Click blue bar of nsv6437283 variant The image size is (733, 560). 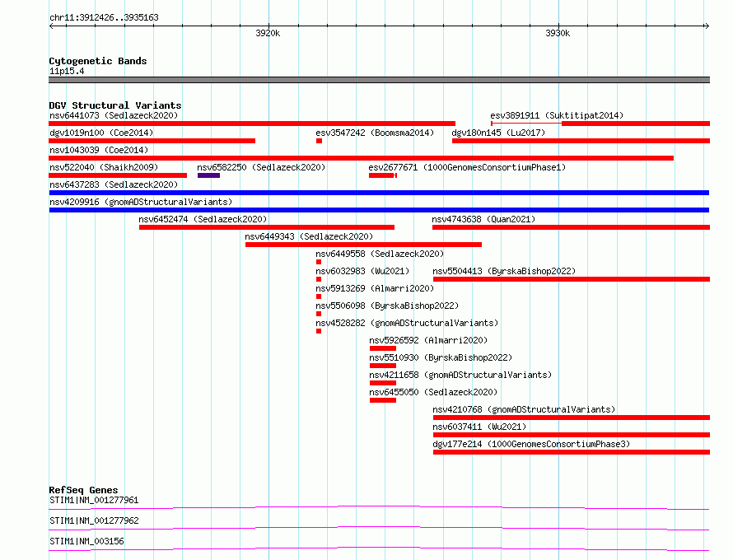(x=379, y=193)
